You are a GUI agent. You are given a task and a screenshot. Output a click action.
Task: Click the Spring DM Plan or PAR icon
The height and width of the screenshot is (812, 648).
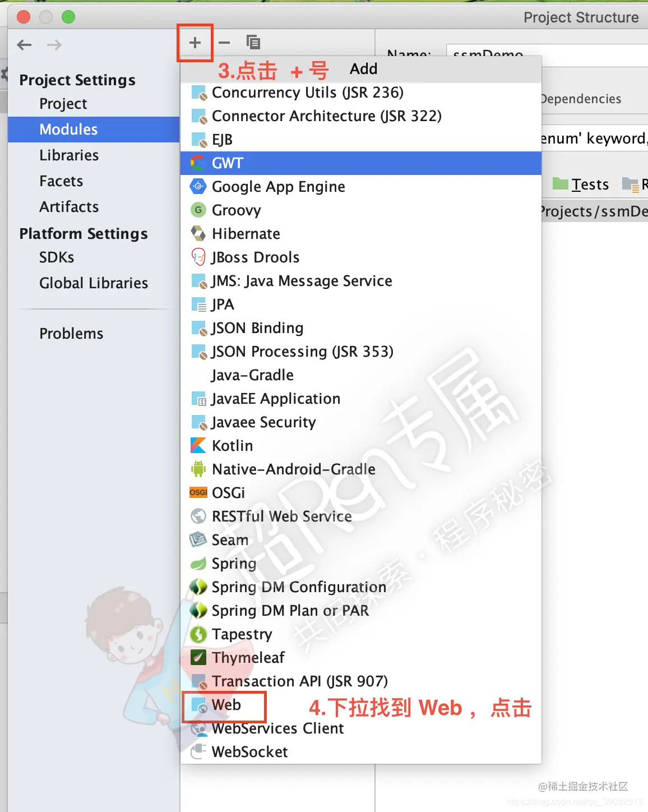[x=198, y=611]
